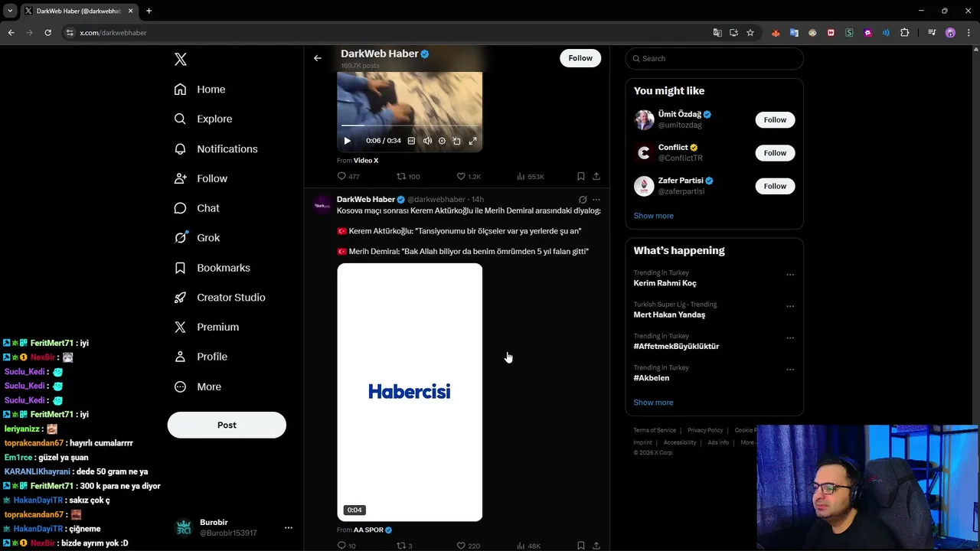Open the three-dot menu on the Kosova post
980x551 pixels.
tap(596, 200)
